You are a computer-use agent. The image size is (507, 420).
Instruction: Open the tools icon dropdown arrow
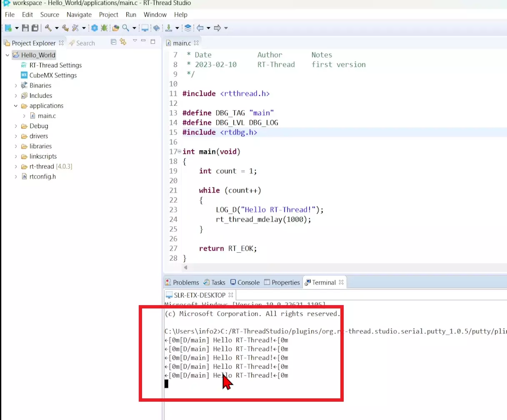click(x=84, y=28)
